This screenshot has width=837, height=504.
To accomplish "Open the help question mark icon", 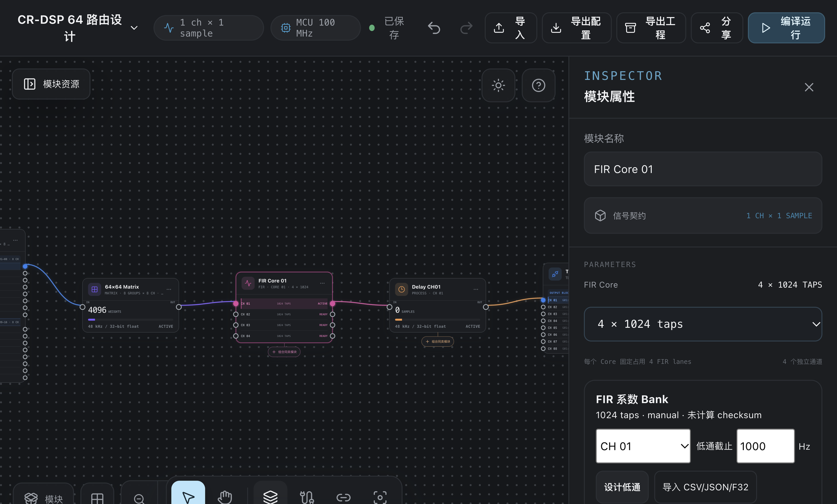I will coord(539,85).
